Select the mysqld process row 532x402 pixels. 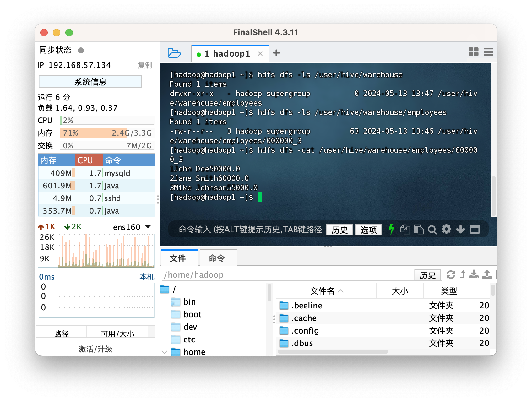(x=96, y=173)
